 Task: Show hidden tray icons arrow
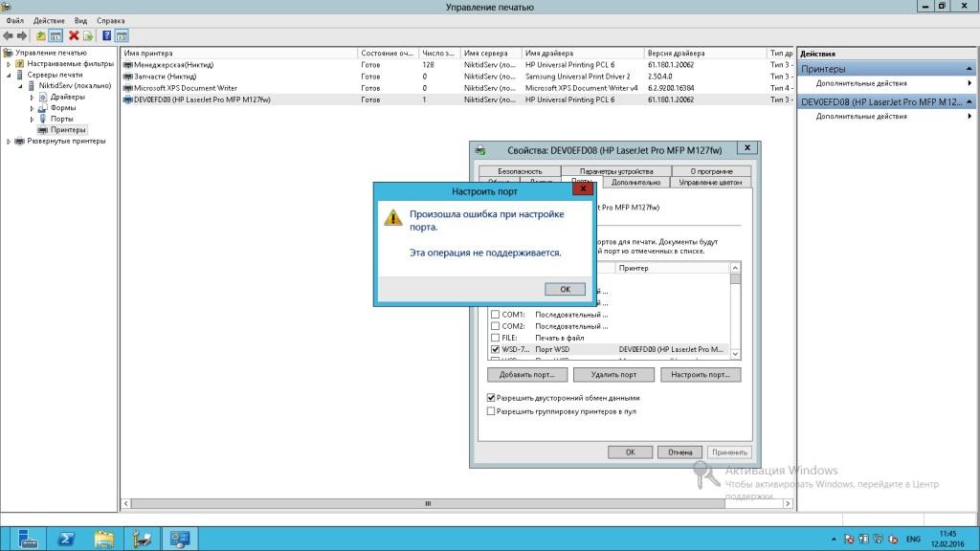pyautogui.click(x=834, y=540)
